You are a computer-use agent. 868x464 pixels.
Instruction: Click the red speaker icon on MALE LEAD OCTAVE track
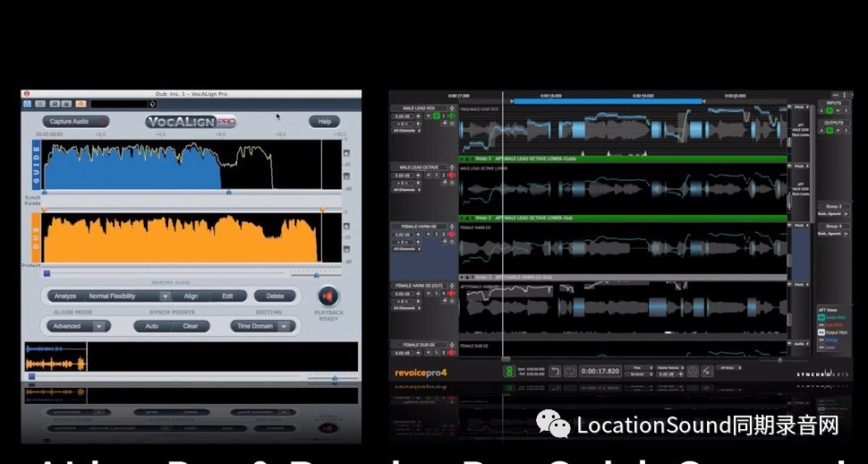pos(451,176)
